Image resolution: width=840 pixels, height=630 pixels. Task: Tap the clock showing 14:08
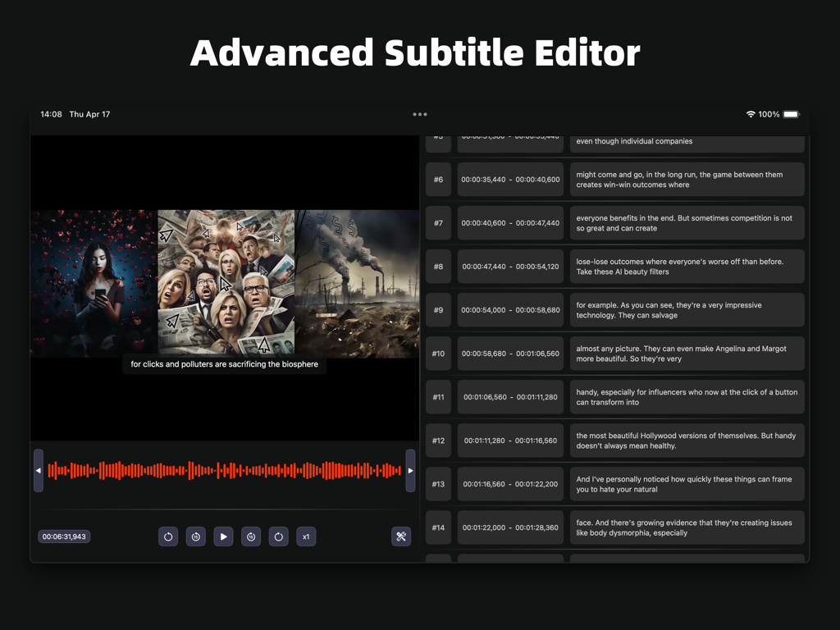pos(52,114)
